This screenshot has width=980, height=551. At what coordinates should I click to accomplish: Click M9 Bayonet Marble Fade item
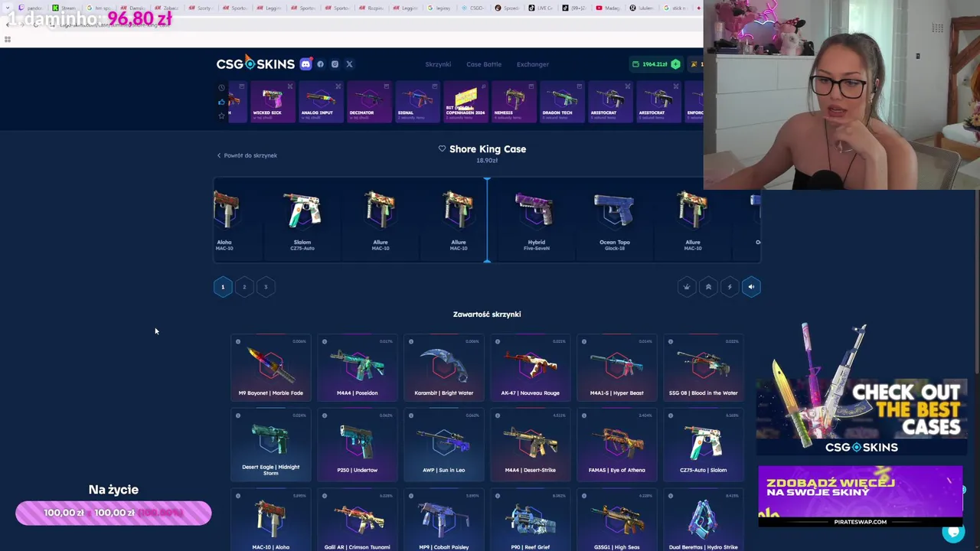270,368
